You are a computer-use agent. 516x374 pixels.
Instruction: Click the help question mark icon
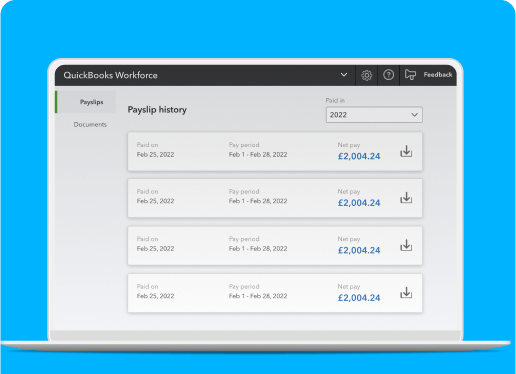[388, 75]
